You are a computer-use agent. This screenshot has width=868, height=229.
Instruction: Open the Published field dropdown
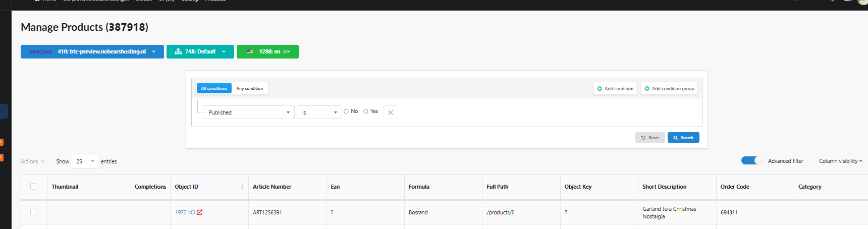(249, 112)
